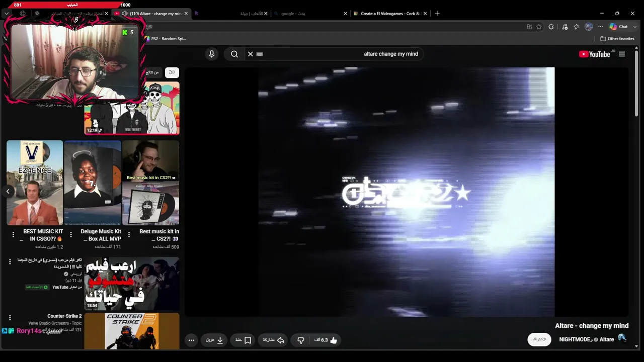Screen dimensions: 644x362
Task: Close the google search tab
Action: [x=345, y=14]
